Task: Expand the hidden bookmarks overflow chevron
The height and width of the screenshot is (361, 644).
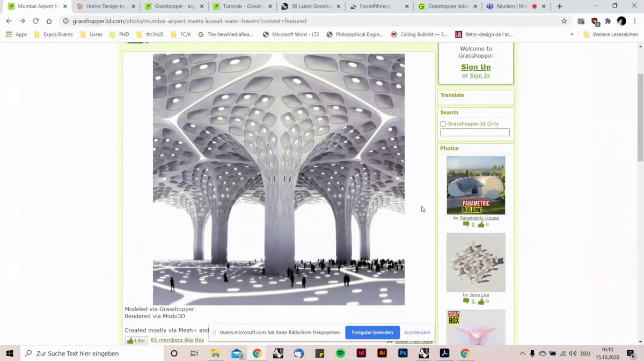Action: (572, 34)
